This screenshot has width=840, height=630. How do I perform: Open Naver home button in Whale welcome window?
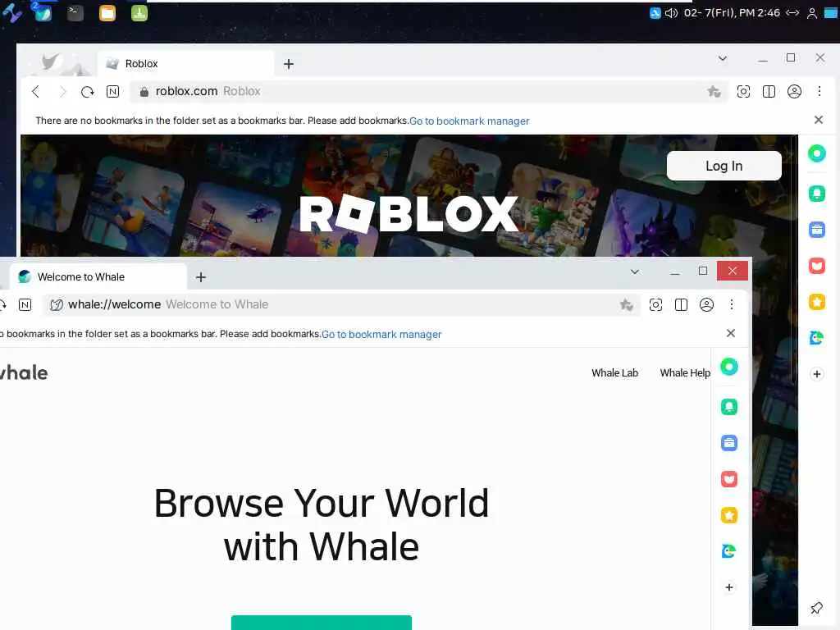coord(25,305)
